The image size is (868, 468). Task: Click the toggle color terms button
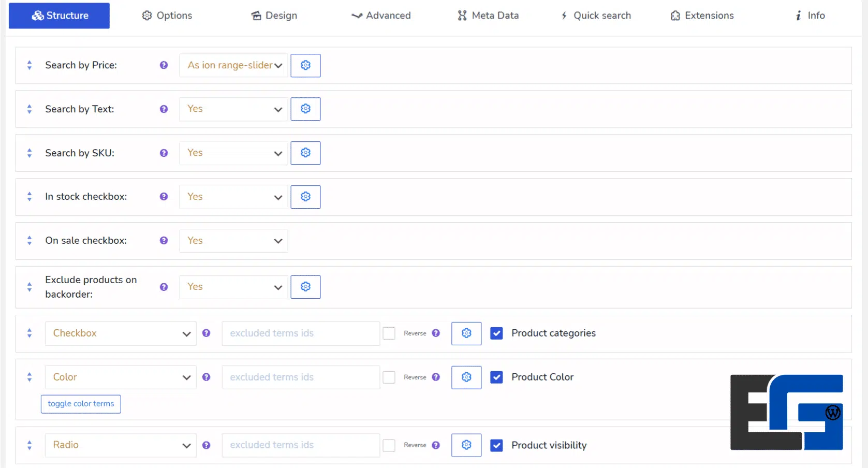(x=80, y=404)
